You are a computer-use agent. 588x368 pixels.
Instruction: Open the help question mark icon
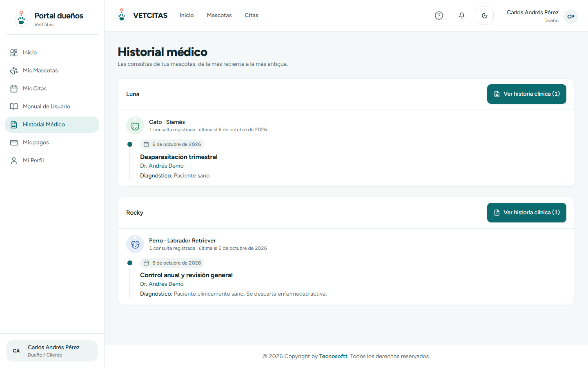point(439,16)
